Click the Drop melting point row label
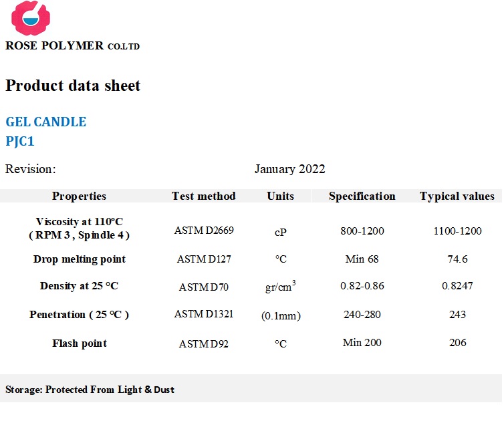Viewport: 504px width, 427px height. coord(80,259)
